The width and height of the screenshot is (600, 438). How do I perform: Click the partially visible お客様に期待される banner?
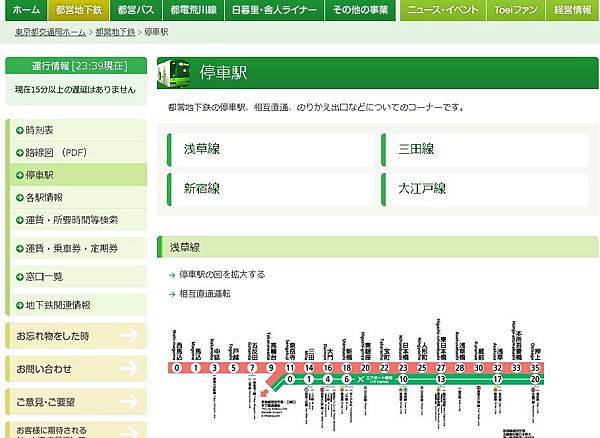[x=76, y=430]
